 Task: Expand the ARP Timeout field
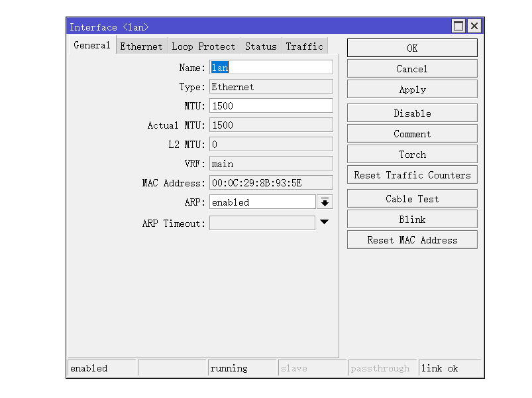point(324,222)
